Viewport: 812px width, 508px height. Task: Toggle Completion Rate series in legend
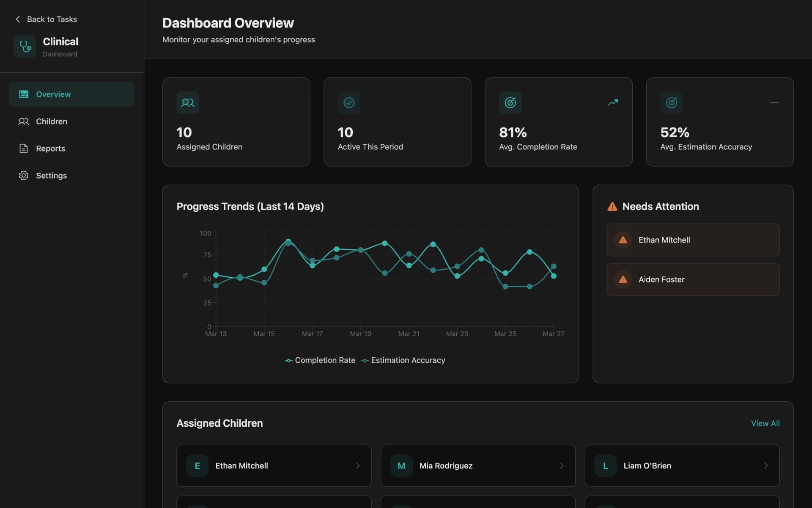click(x=320, y=360)
